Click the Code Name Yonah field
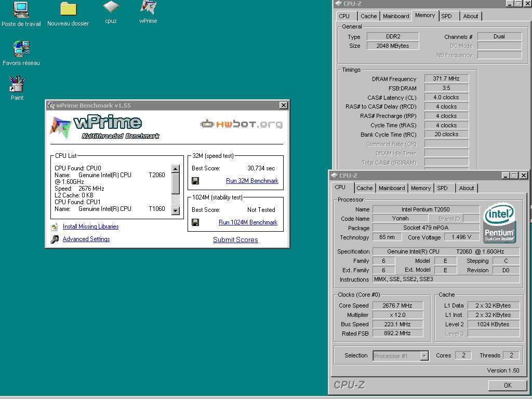 401,219
